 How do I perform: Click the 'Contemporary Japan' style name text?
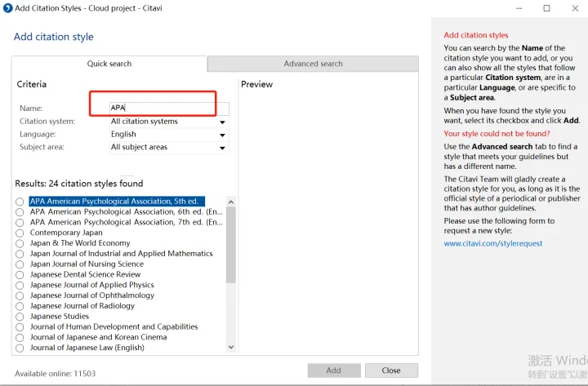[x=66, y=233]
